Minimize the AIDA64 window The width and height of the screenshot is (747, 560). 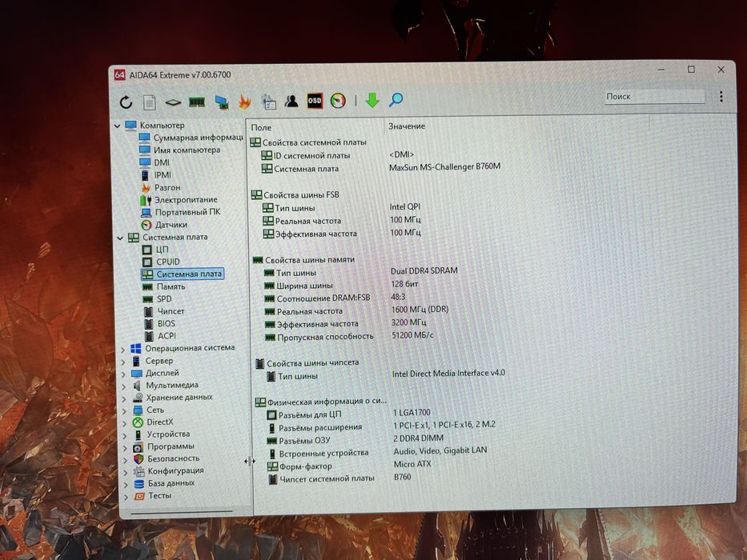click(661, 70)
